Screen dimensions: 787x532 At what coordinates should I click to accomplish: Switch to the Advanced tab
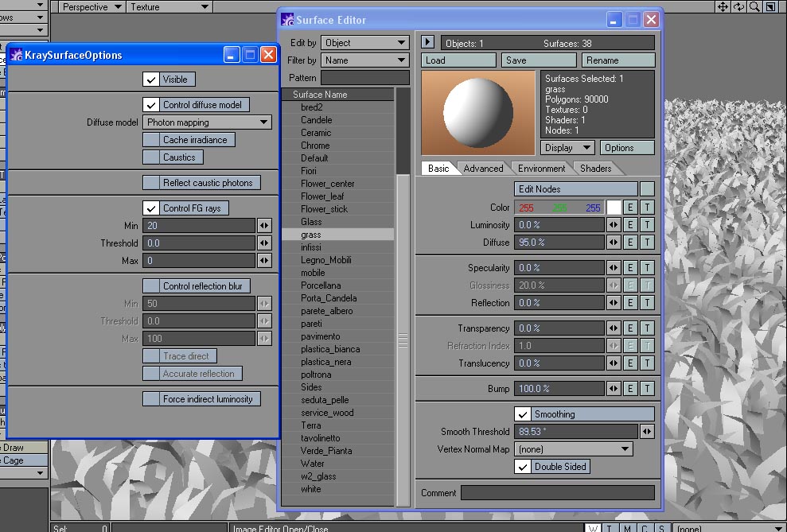[483, 169]
